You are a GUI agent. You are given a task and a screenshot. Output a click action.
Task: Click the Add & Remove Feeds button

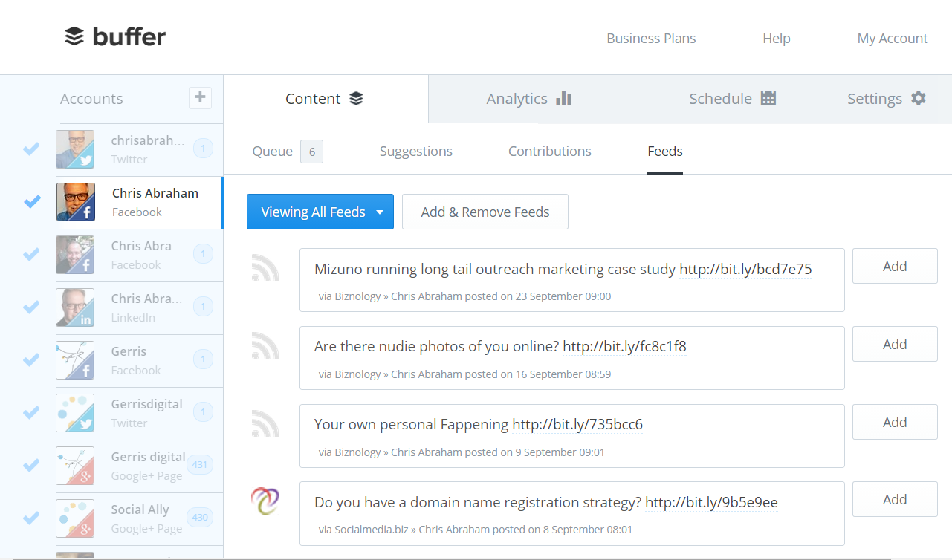pos(485,212)
